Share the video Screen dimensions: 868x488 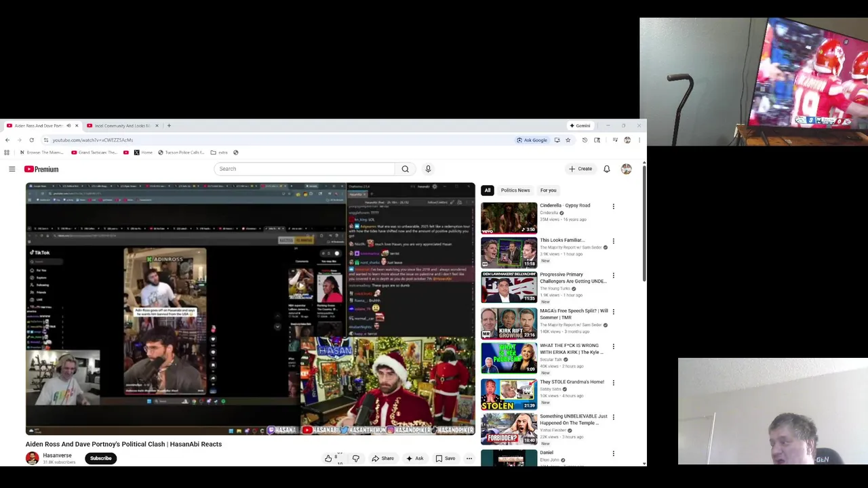382,458
